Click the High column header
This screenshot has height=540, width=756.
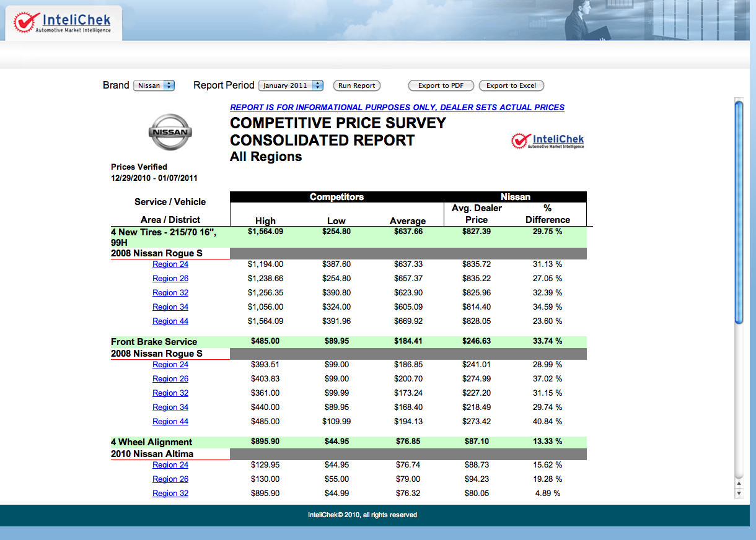265,221
